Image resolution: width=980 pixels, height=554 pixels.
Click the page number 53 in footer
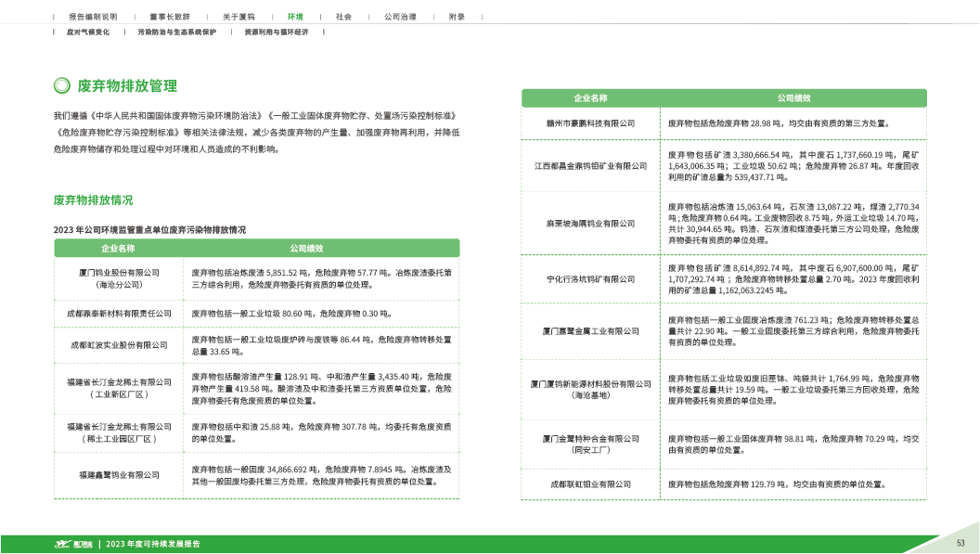pyautogui.click(x=961, y=543)
